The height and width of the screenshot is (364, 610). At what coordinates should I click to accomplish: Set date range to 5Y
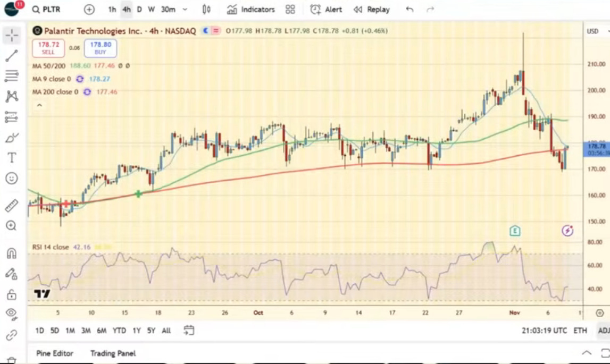pyautogui.click(x=151, y=331)
